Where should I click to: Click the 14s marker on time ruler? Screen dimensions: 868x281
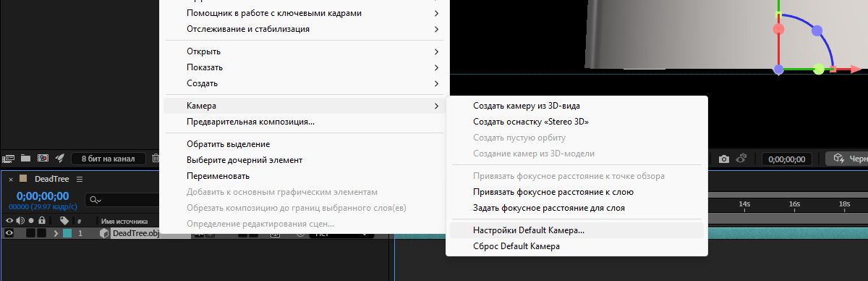(x=744, y=205)
